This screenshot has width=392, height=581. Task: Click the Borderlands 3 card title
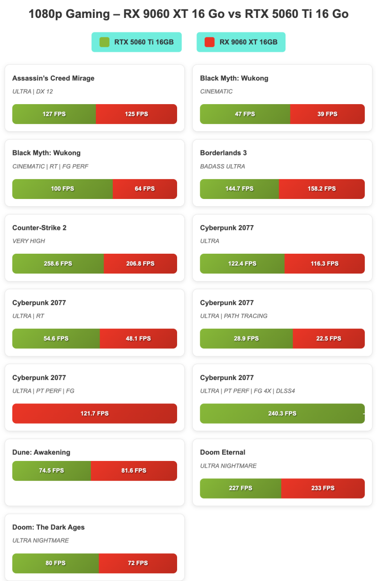(224, 153)
